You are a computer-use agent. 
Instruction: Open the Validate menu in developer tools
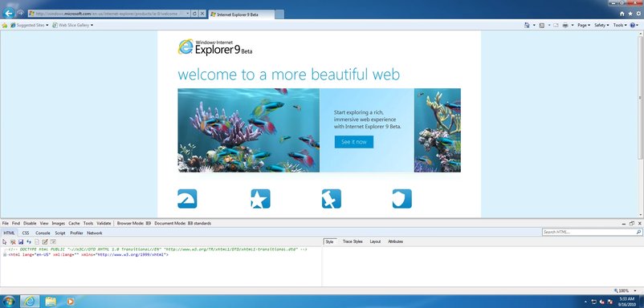[x=104, y=224]
